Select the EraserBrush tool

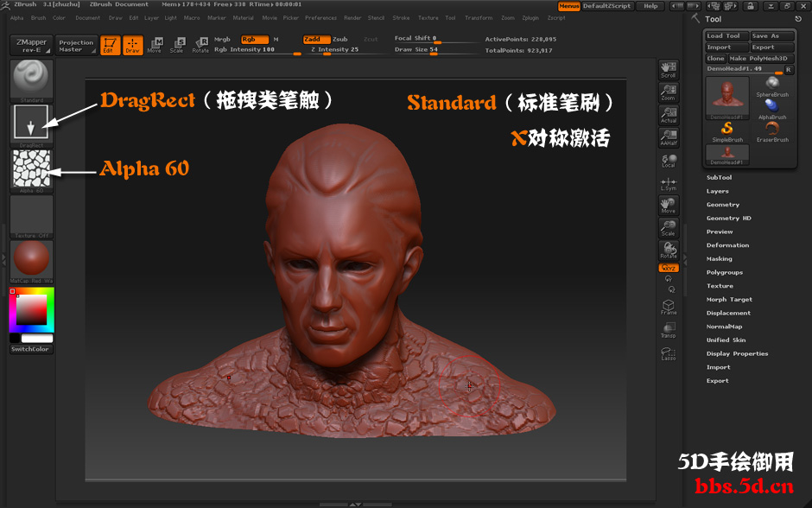pos(772,132)
